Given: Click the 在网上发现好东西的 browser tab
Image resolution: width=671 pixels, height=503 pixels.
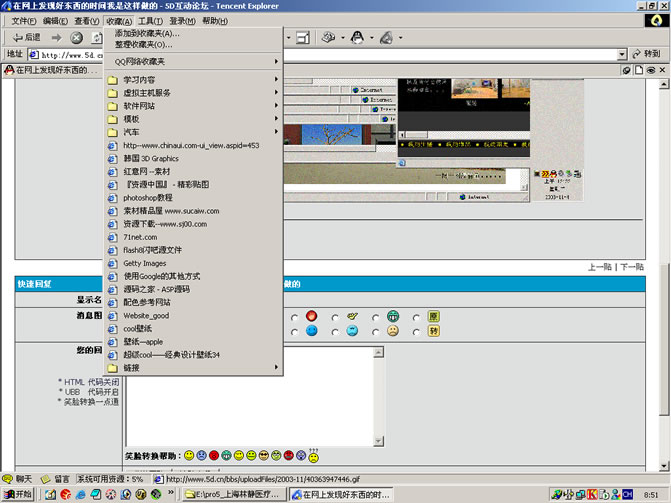Looking at the screenshot, I should (53, 70).
